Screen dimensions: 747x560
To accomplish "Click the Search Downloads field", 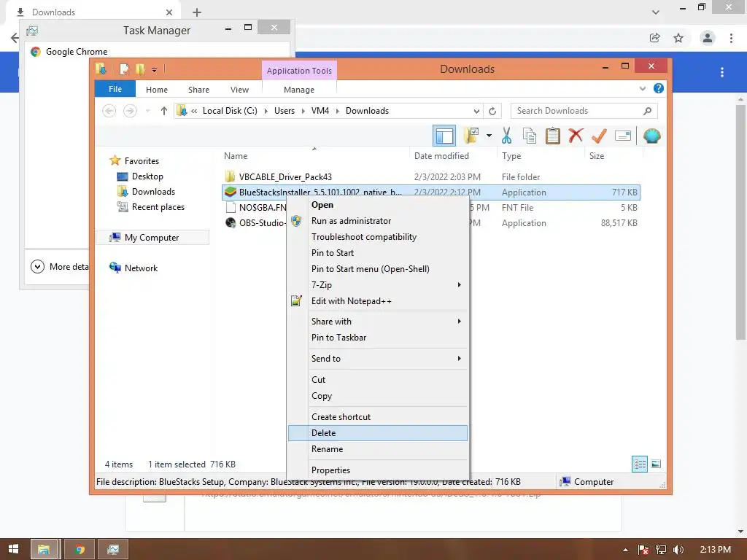I will 584,111.
